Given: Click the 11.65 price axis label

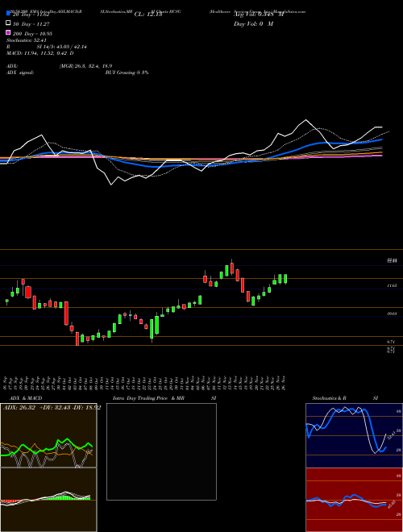Looking at the screenshot, I should pyautogui.click(x=393, y=286).
